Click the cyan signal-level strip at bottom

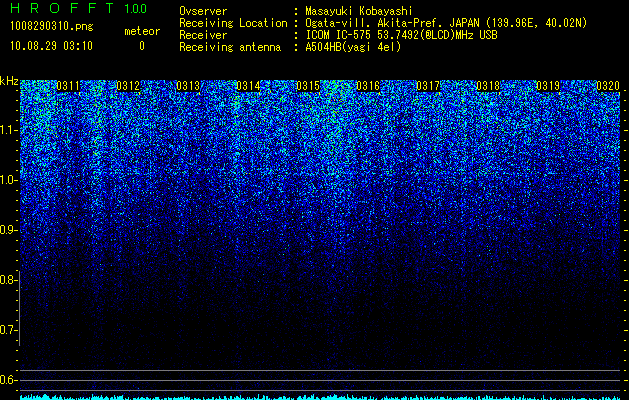click(x=320, y=397)
